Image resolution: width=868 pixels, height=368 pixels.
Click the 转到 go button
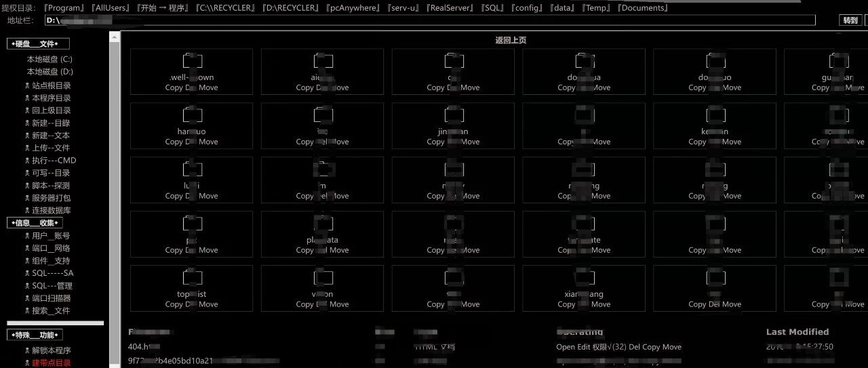tap(850, 20)
